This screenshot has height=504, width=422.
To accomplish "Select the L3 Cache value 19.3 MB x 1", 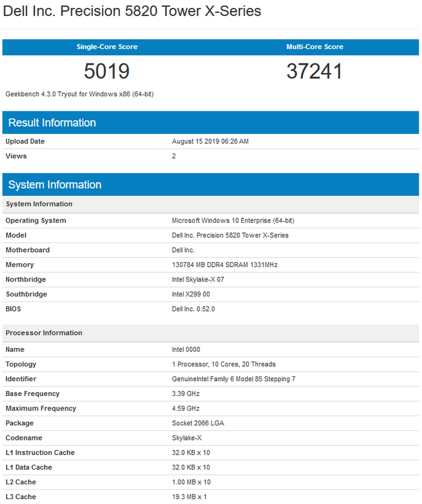I will [190, 497].
